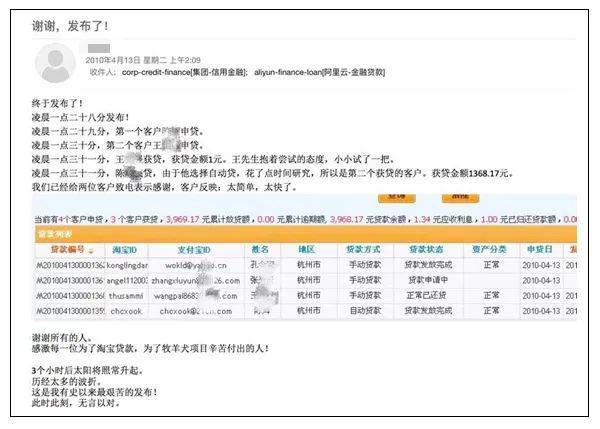Select Taobao ID konglingdar cell

[x=127, y=265]
